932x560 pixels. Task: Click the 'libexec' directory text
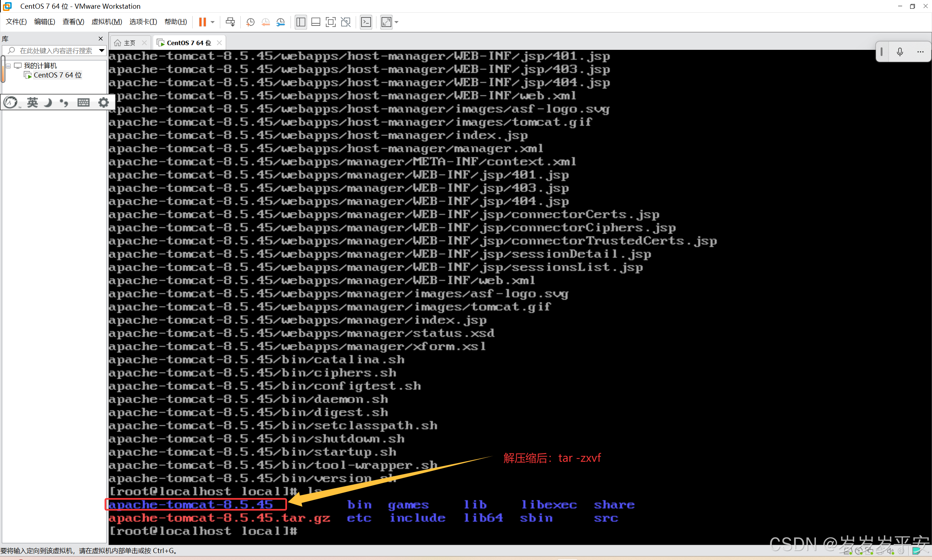pos(549,505)
